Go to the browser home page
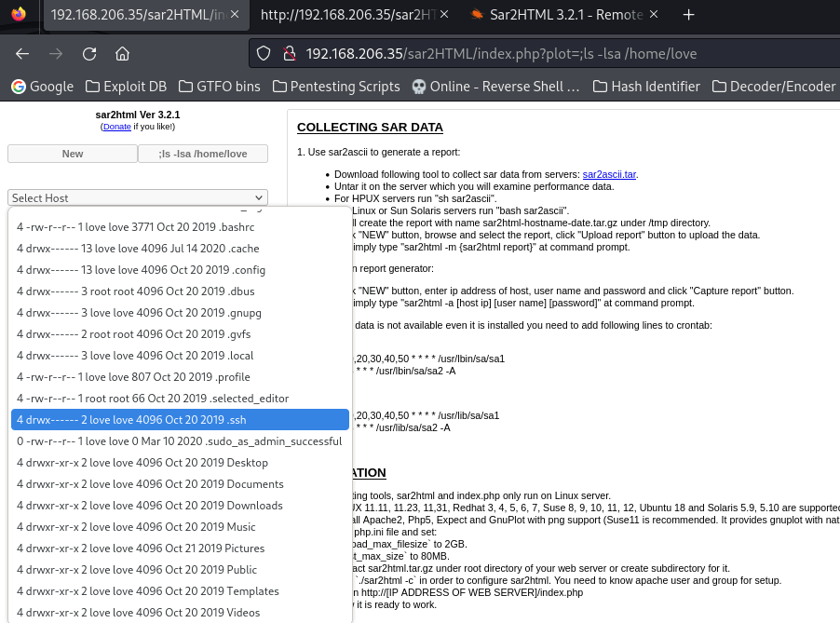 [123, 53]
